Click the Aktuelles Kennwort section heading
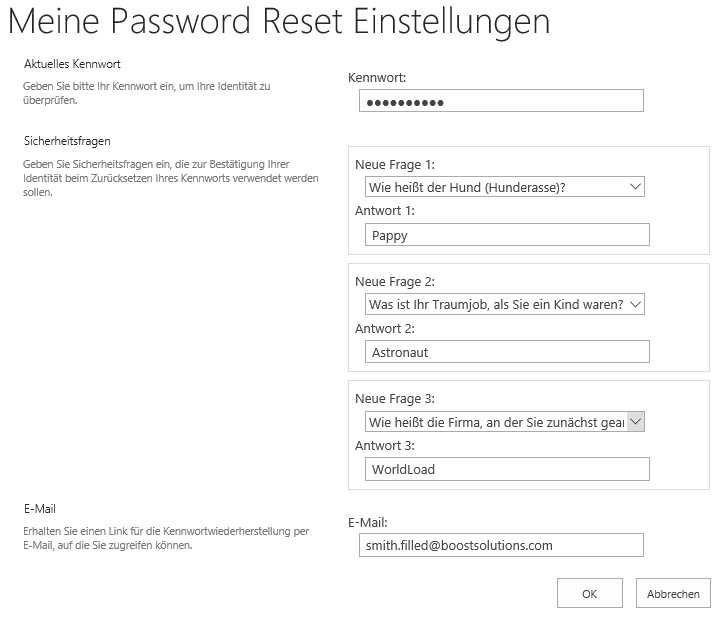719x619 pixels. point(72,64)
